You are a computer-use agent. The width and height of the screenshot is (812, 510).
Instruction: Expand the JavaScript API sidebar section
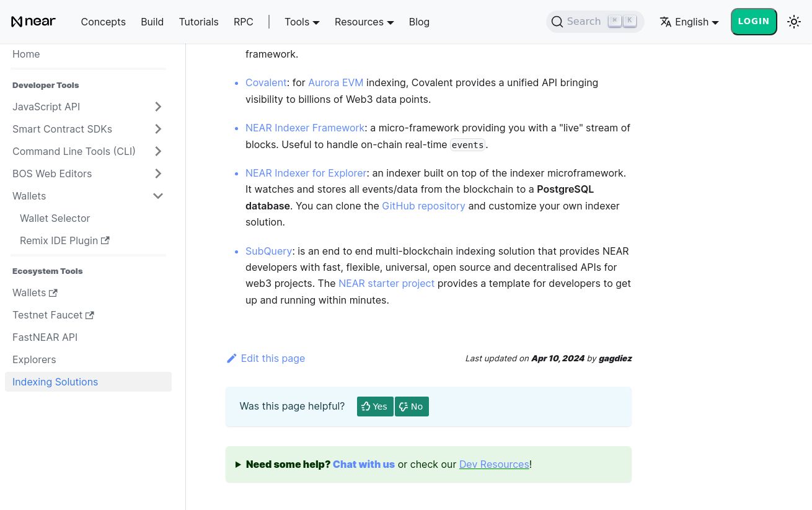point(158,107)
